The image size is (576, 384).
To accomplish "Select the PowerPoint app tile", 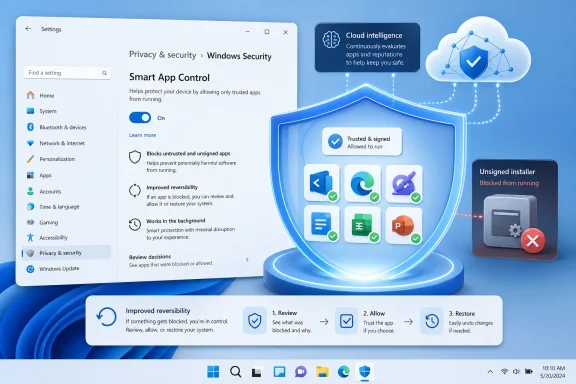I will click(x=404, y=225).
